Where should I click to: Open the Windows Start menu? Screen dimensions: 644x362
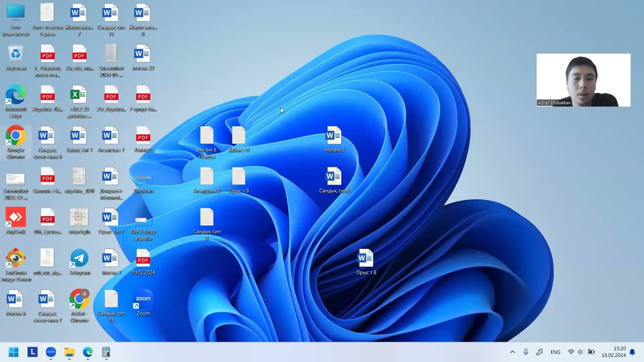point(14,352)
